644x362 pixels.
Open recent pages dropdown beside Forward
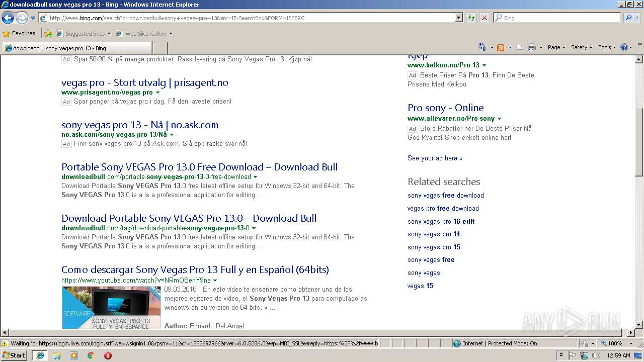33,18
